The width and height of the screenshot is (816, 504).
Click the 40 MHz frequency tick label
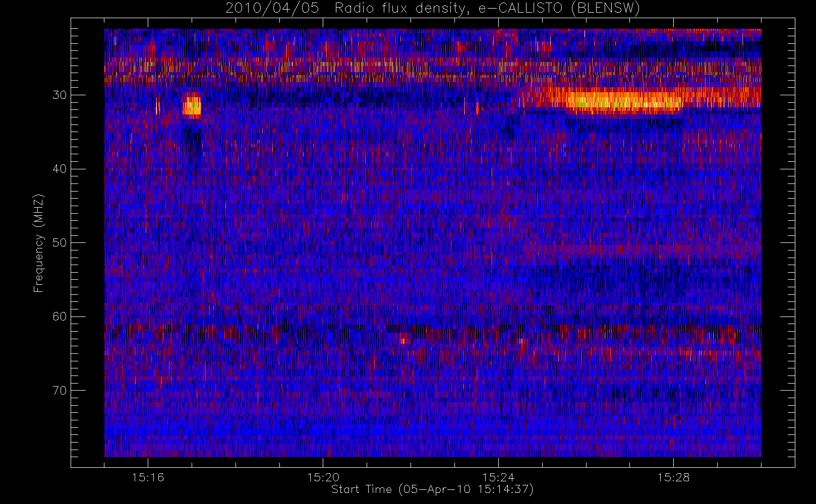[x=60, y=169]
